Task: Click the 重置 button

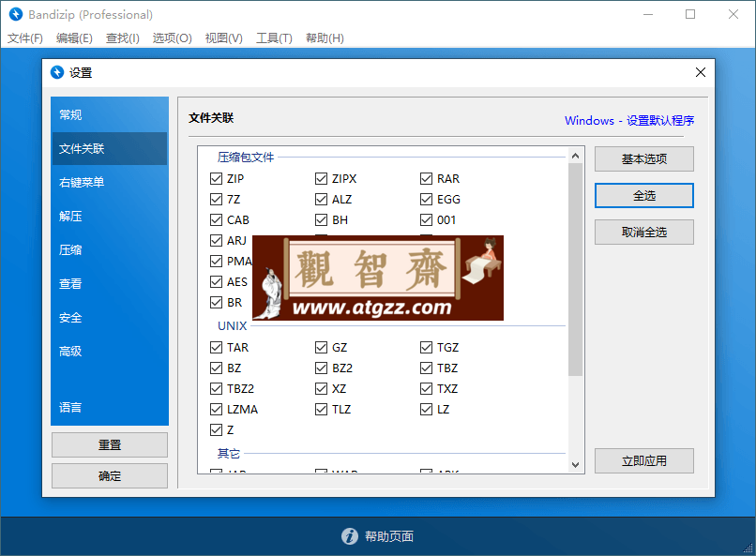Action: tap(110, 444)
